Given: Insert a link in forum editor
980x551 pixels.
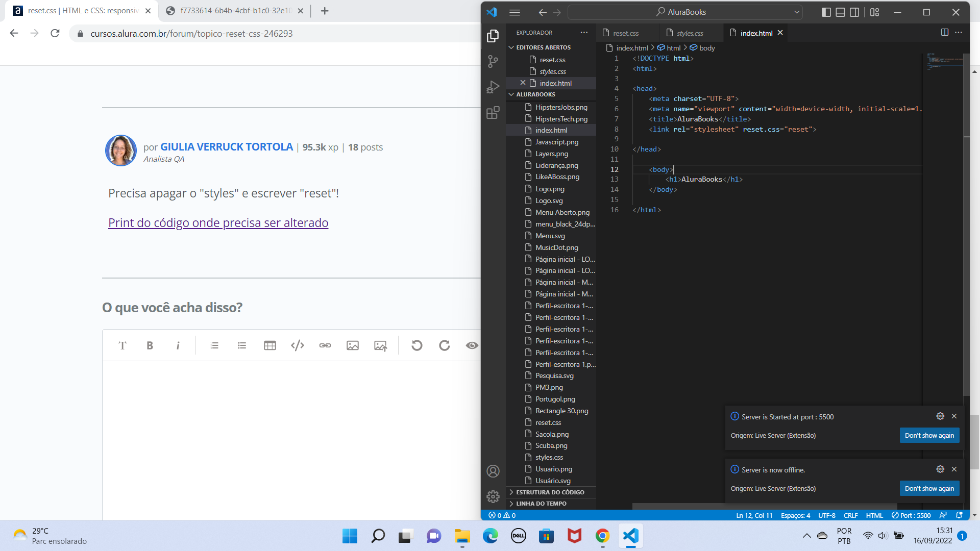Looking at the screenshot, I should pyautogui.click(x=325, y=345).
